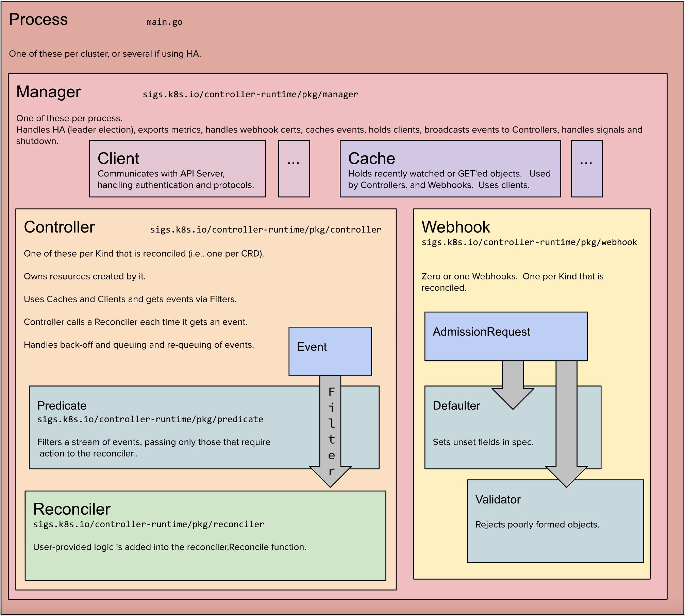Click the Webhook title
Screen dimensions: 685x616
pyautogui.click(x=456, y=227)
